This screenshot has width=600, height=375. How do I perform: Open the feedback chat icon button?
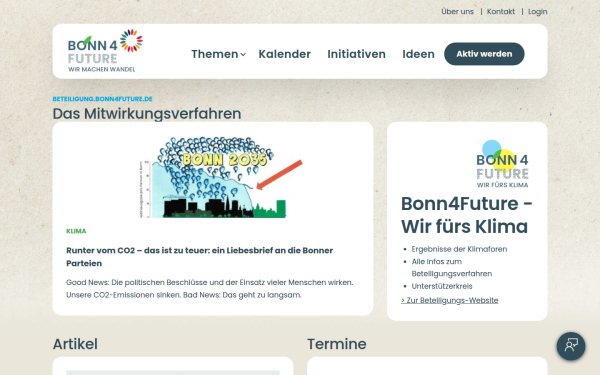(x=571, y=346)
